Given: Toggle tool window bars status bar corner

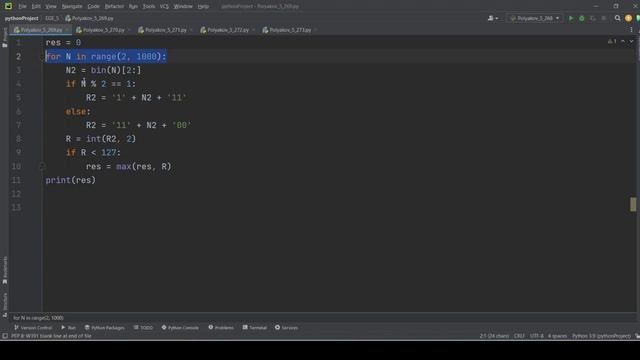Looking at the screenshot, I should (5, 336).
